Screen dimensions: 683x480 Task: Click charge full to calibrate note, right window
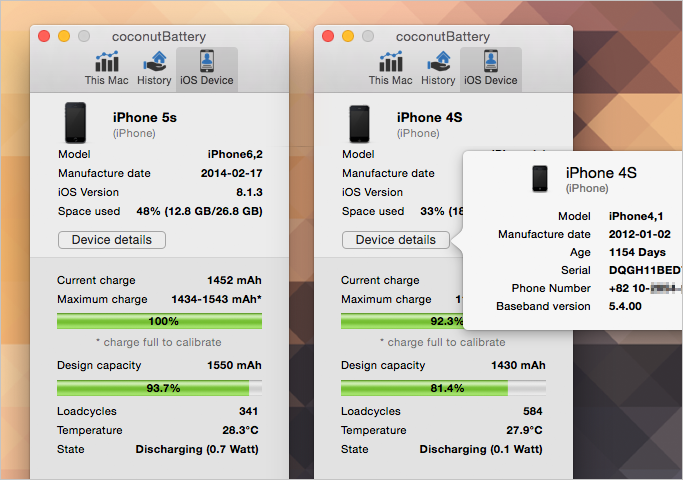pyautogui.click(x=443, y=342)
